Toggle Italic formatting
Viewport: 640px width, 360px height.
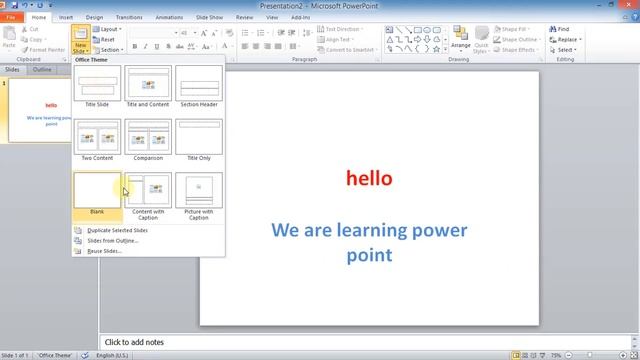pyautogui.click(x=146, y=47)
